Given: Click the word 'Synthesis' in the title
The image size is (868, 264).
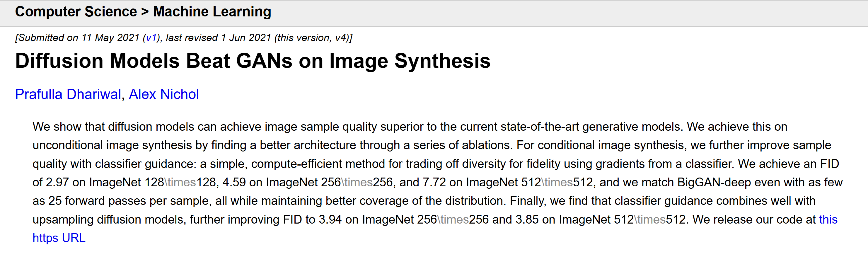Looking at the screenshot, I should pyautogui.click(x=442, y=61).
